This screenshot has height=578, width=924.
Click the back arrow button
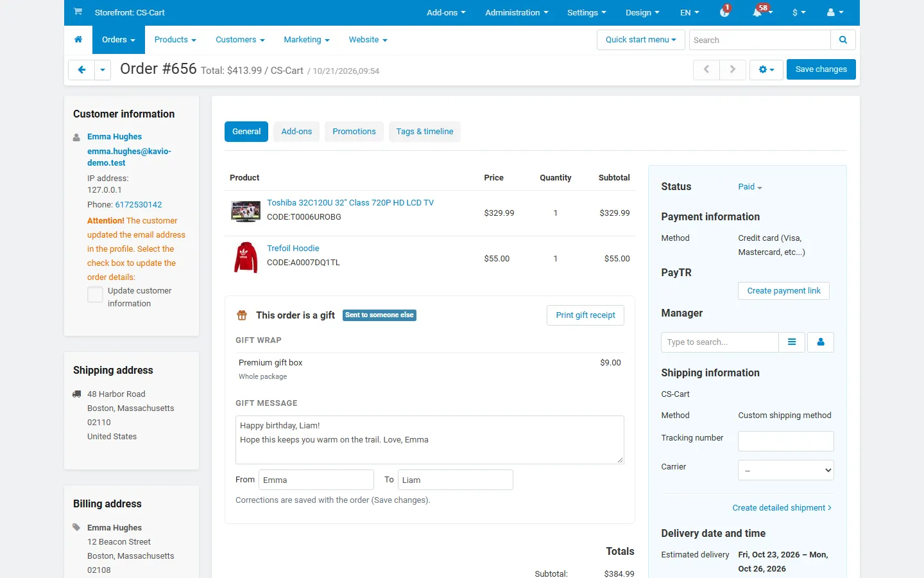point(81,69)
